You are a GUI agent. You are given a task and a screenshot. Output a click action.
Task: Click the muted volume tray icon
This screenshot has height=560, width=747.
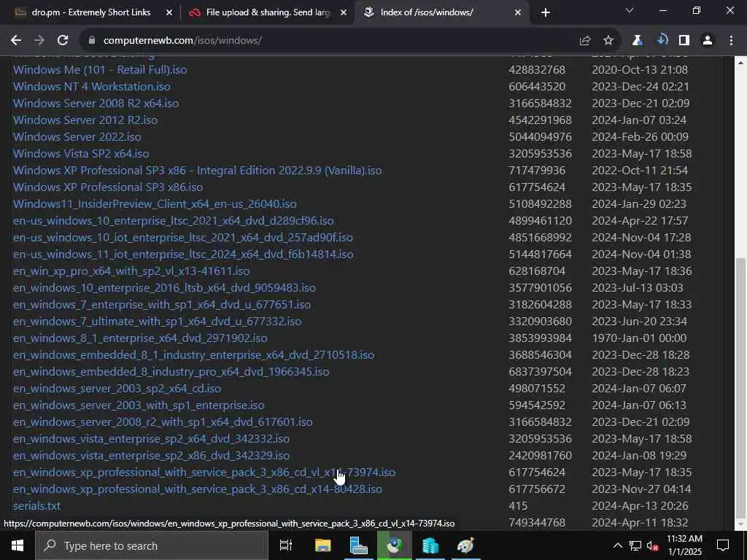[652, 546]
